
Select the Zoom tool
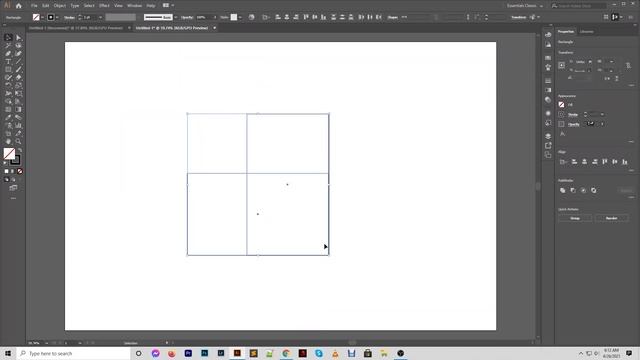18,141
